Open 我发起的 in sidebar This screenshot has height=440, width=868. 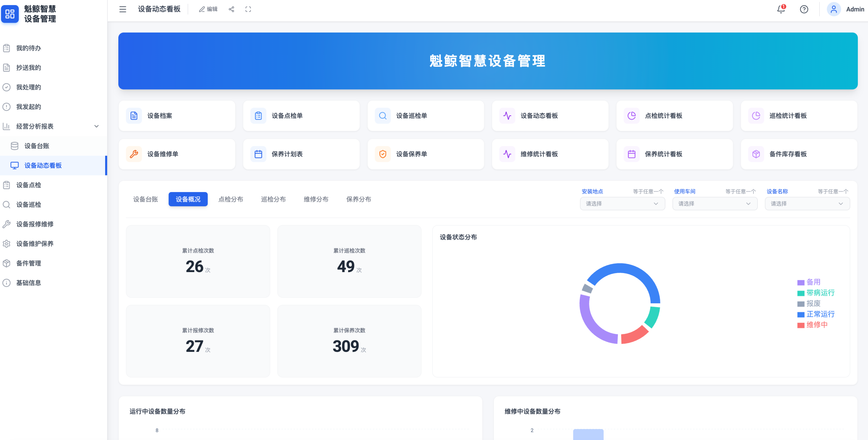point(53,107)
